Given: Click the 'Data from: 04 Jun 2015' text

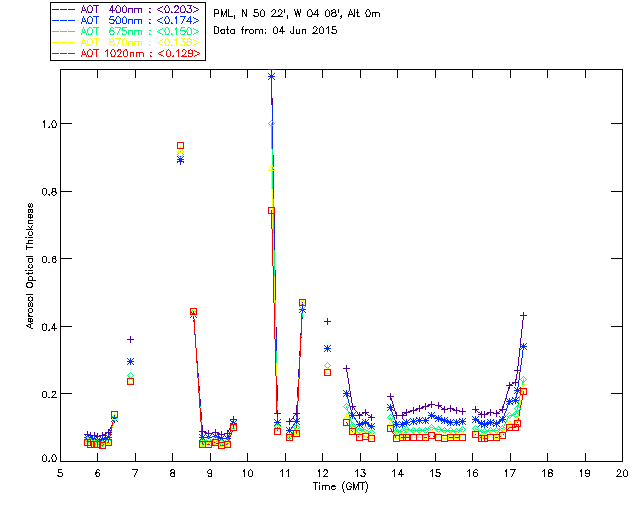Looking at the screenshot, I should click(275, 31).
